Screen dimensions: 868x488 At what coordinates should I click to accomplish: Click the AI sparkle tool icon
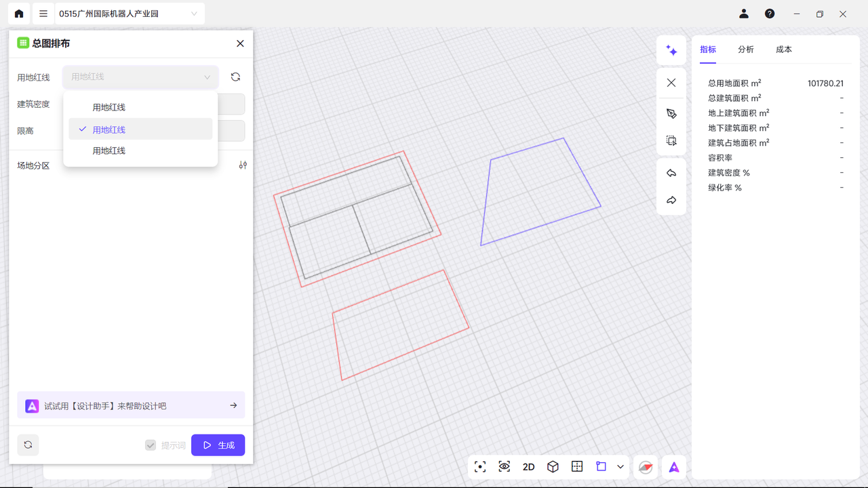coord(671,51)
